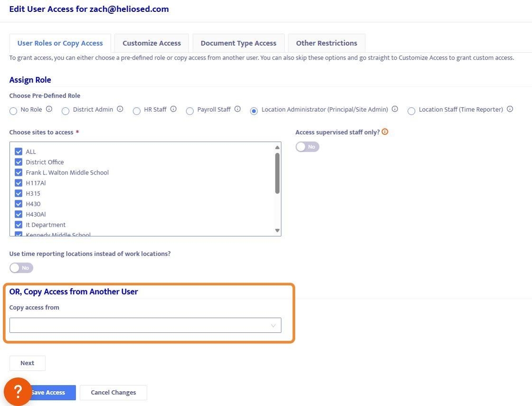Switch to the Customize Access tab
532x406 pixels.
152,43
